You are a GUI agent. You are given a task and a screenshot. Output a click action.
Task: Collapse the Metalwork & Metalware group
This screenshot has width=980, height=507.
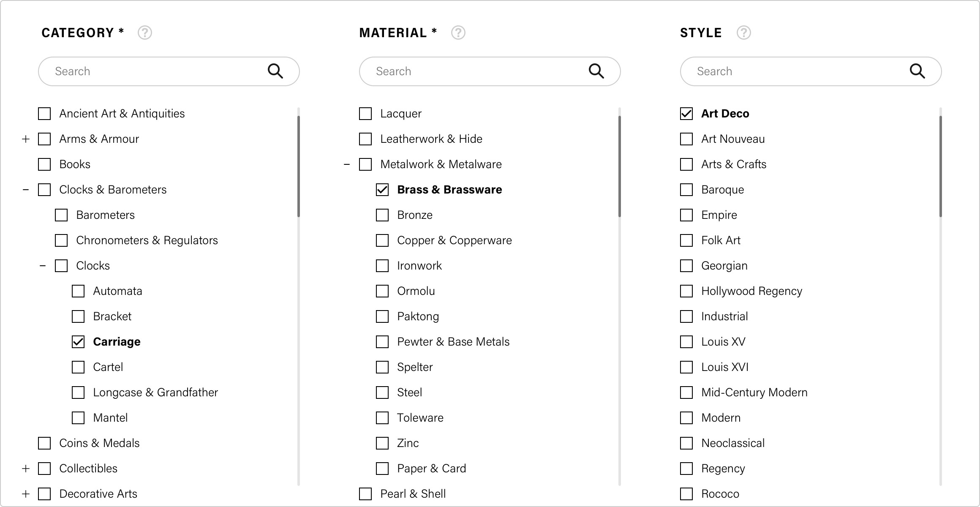tap(347, 164)
